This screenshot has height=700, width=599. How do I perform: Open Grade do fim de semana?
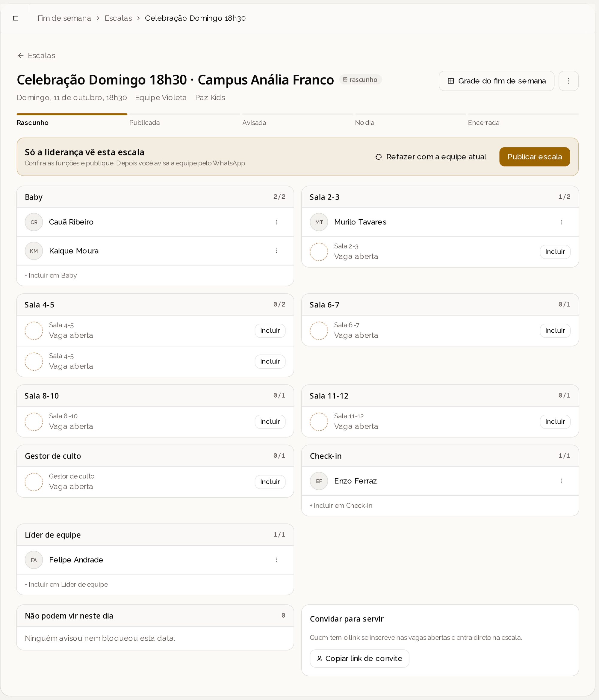(x=496, y=81)
